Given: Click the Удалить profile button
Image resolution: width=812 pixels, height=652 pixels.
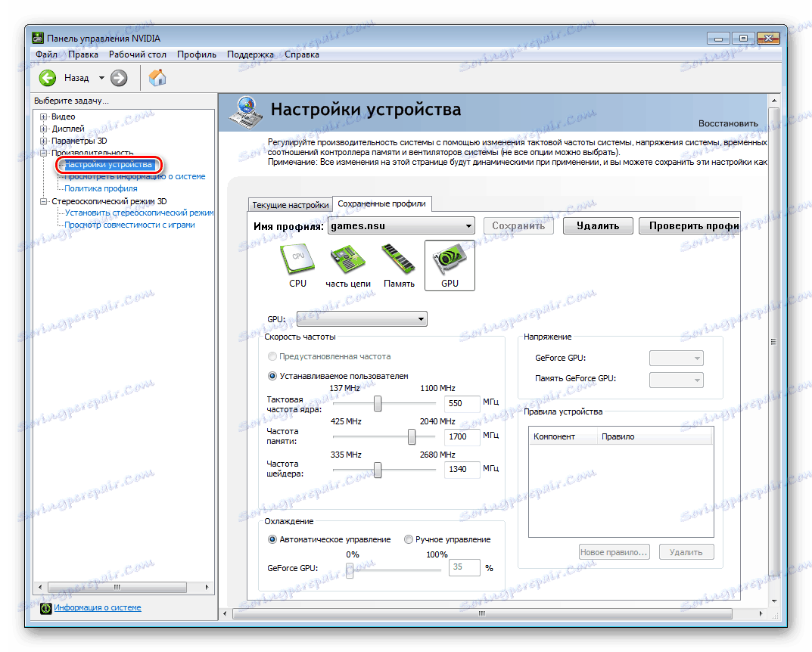Looking at the screenshot, I should [x=598, y=225].
